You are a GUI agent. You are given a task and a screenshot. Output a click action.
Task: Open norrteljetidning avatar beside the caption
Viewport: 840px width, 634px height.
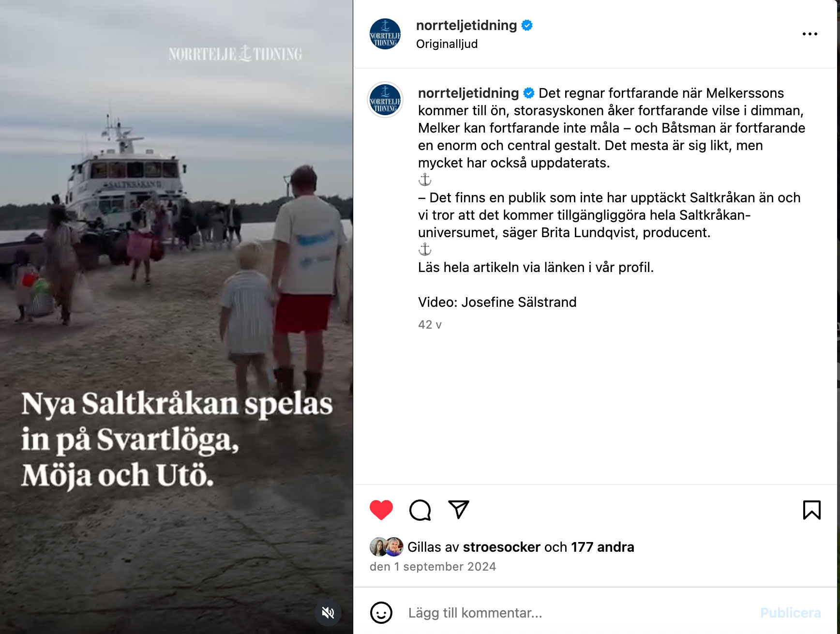pos(385,100)
